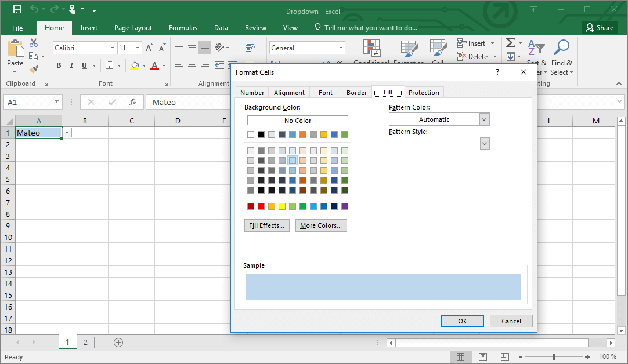Click the Find & Select magnifier
This screenshot has width=628, height=364.
pyautogui.click(x=561, y=48)
